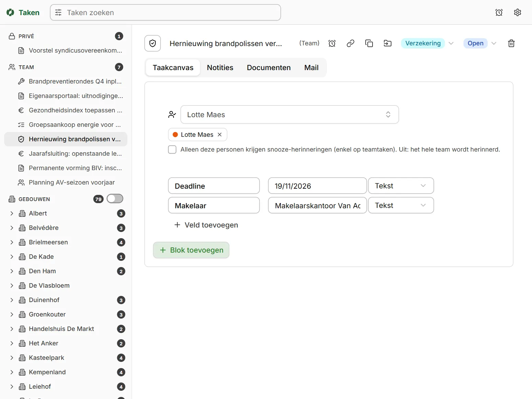The width and height of the screenshot is (532, 399).
Task: Toggle the Gebouwen switch
Action: [x=115, y=199]
